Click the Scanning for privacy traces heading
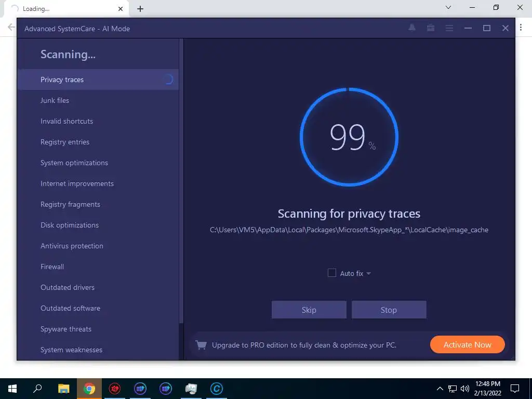Viewport: 532px width, 399px height. (349, 214)
